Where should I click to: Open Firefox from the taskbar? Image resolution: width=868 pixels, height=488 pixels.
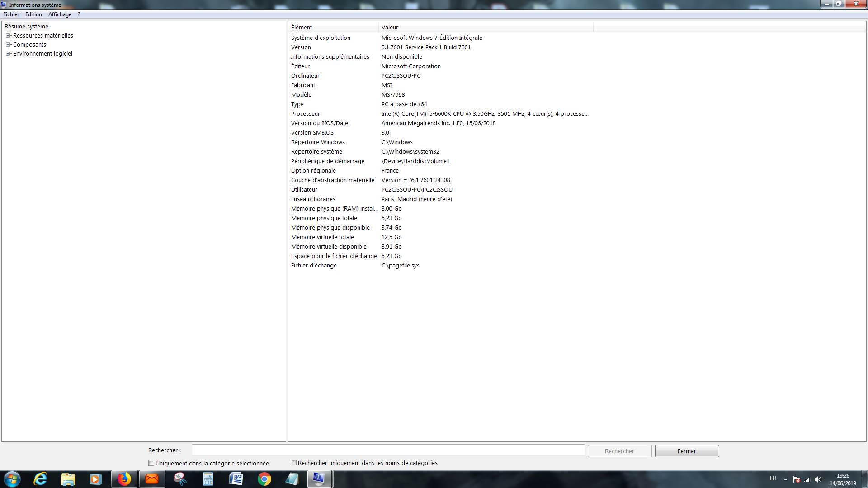124,479
